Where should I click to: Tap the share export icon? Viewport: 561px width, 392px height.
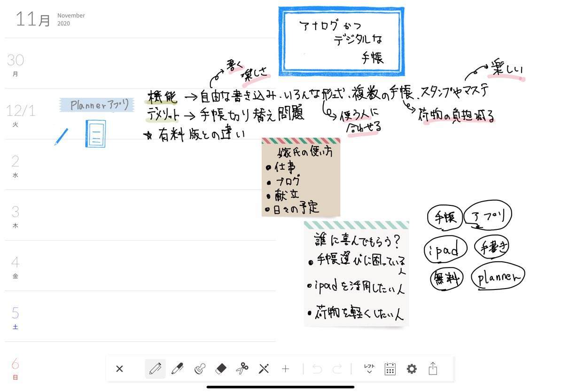coord(433,369)
